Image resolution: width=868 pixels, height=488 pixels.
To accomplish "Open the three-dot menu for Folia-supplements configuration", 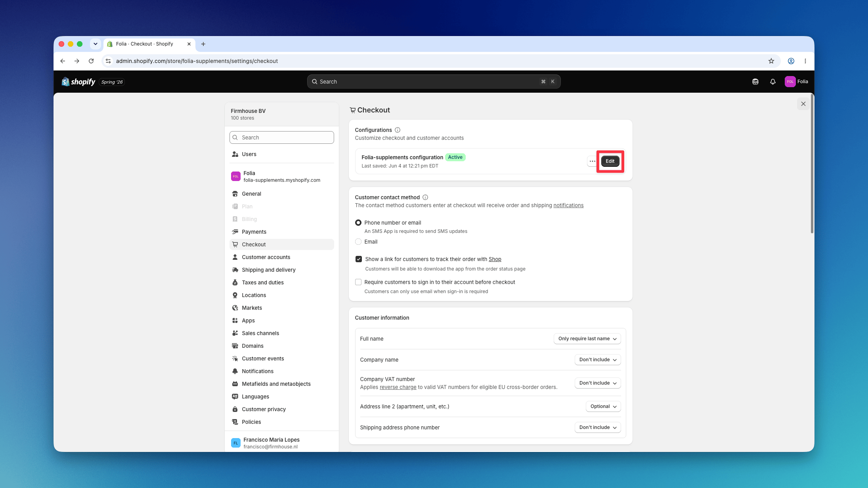I will 592,161.
